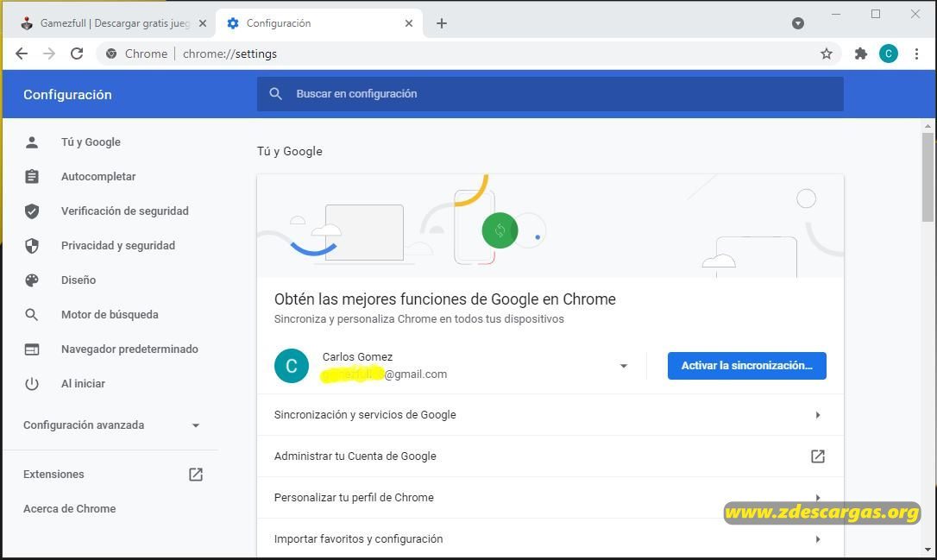Click the shield check icon for Verificación de seguridad
937x560 pixels.
(x=32, y=211)
